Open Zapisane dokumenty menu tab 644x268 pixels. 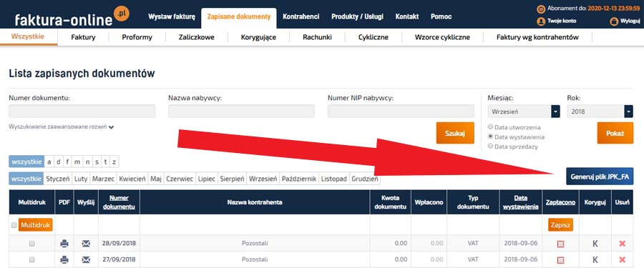click(x=238, y=17)
